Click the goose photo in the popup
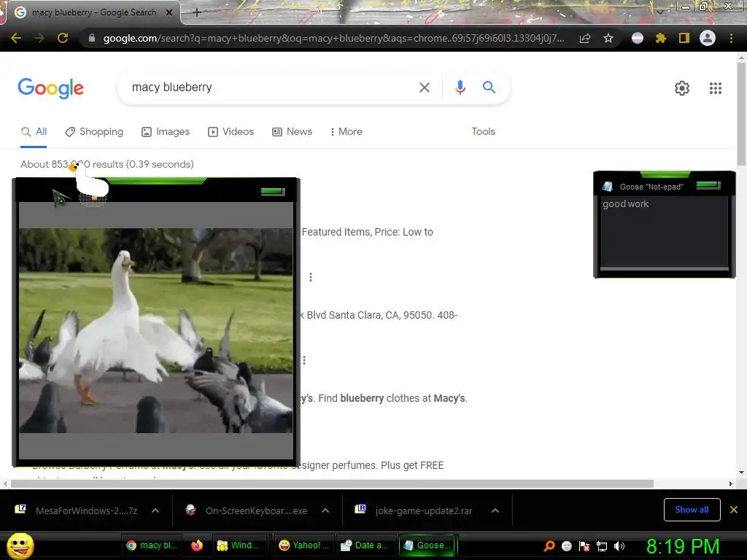The height and width of the screenshot is (560, 747). (156, 330)
